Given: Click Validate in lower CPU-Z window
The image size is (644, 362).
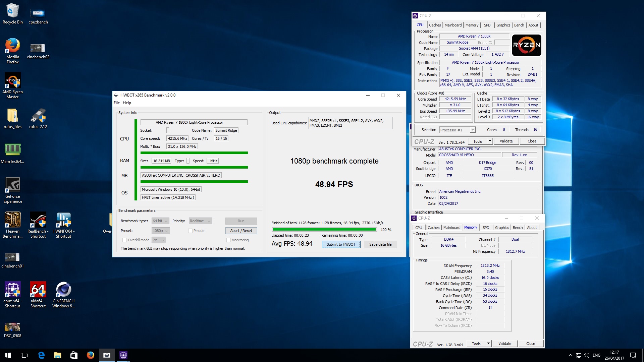Looking at the screenshot, I should pyautogui.click(x=505, y=344).
